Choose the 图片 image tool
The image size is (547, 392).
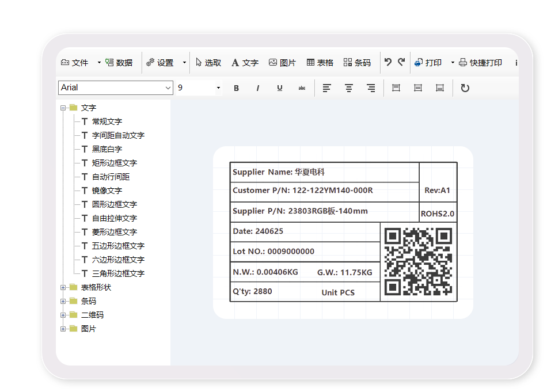(x=282, y=63)
